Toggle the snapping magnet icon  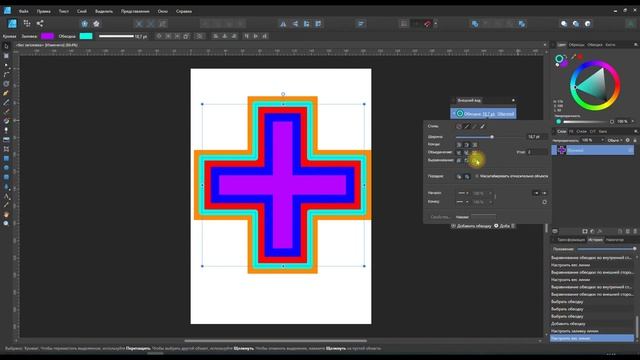(x=427, y=24)
